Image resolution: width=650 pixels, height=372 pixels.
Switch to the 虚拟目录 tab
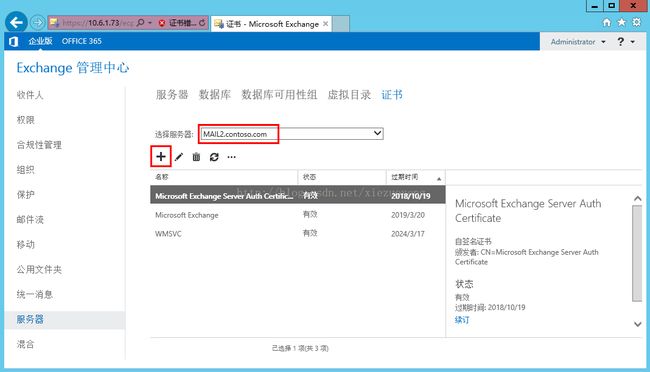[349, 95]
